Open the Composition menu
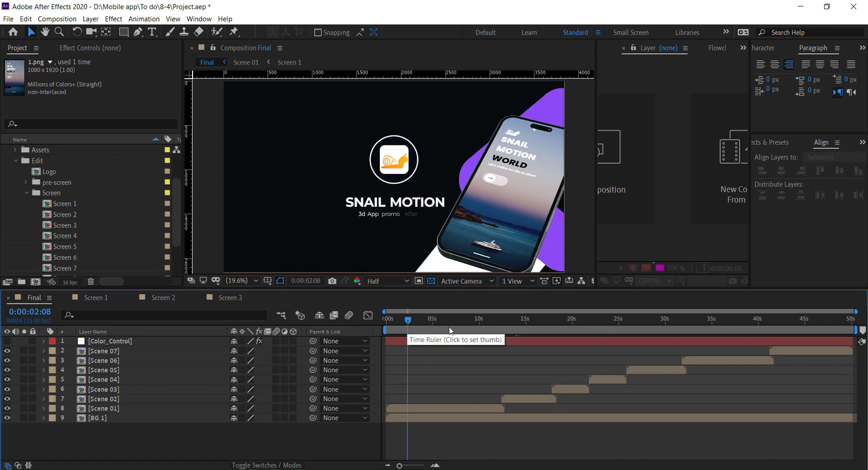 pyautogui.click(x=57, y=19)
